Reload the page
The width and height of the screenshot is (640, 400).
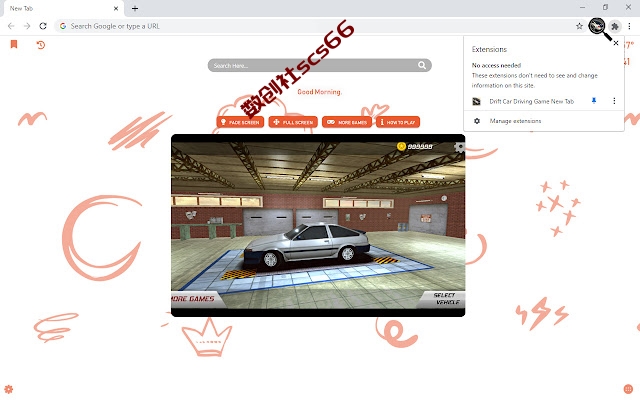click(x=43, y=26)
